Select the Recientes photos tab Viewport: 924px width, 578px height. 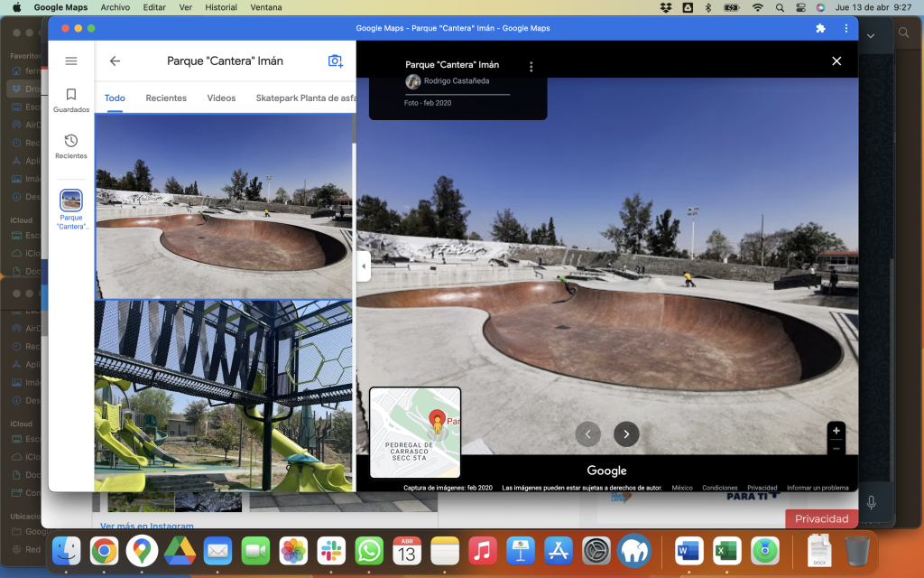(x=166, y=98)
